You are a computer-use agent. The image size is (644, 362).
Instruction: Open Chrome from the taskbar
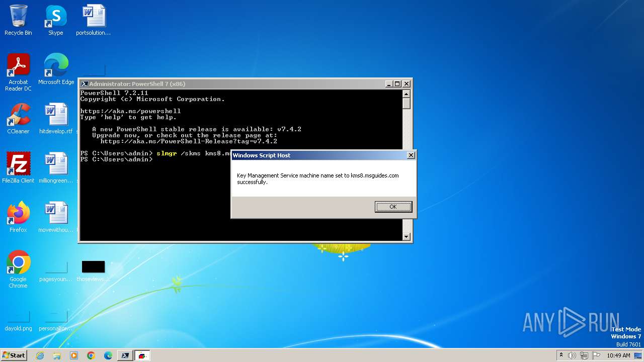(x=91, y=355)
